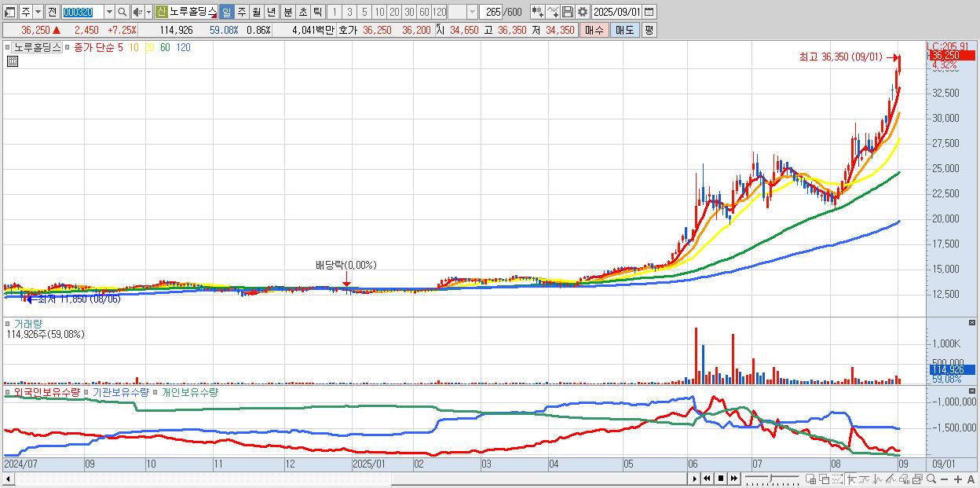Screen dimensions: 980x488
Task: Click the 10 period interval button
Action: [379, 12]
